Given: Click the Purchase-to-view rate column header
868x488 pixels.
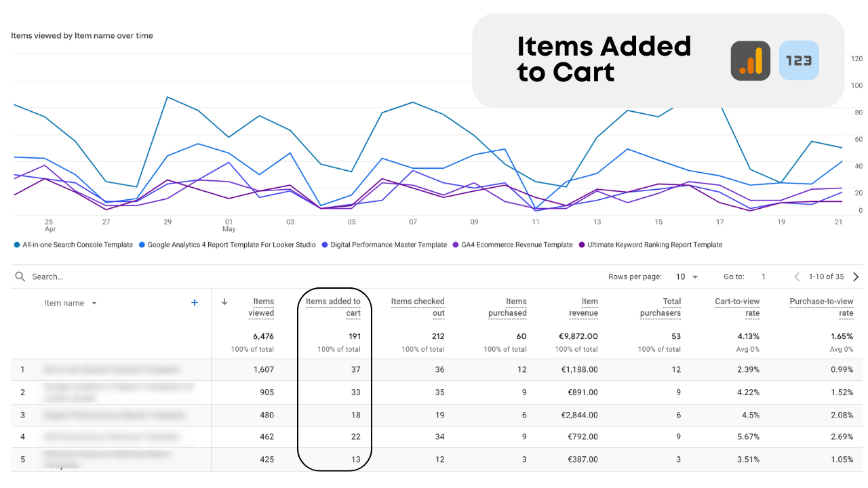Looking at the screenshot, I should pyautogui.click(x=822, y=307).
